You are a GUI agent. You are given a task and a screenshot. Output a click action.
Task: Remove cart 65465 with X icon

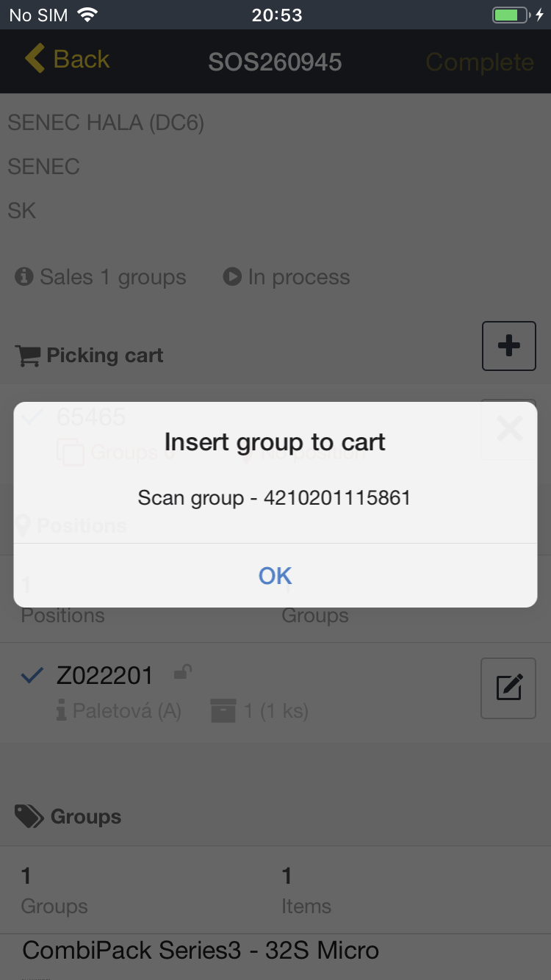(508, 428)
